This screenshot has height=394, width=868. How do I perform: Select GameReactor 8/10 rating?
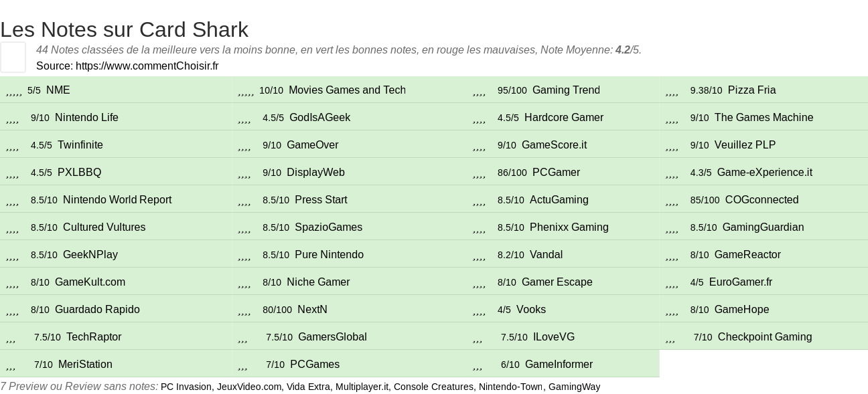(x=764, y=254)
